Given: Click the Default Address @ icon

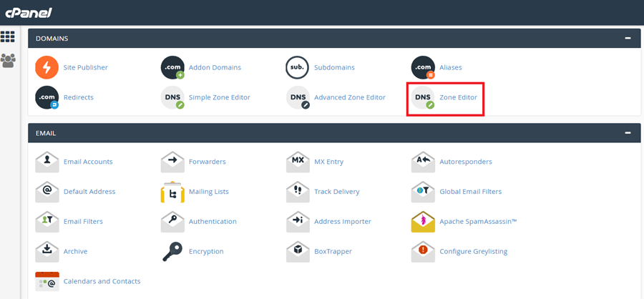Looking at the screenshot, I should [x=47, y=192].
